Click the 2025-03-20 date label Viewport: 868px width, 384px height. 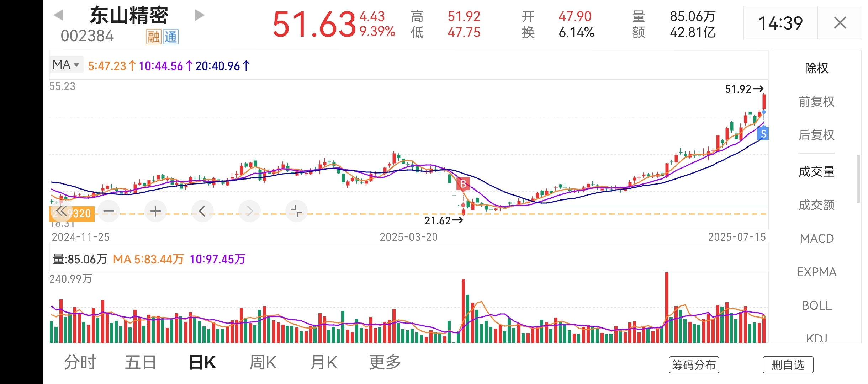pyautogui.click(x=408, y=237)
